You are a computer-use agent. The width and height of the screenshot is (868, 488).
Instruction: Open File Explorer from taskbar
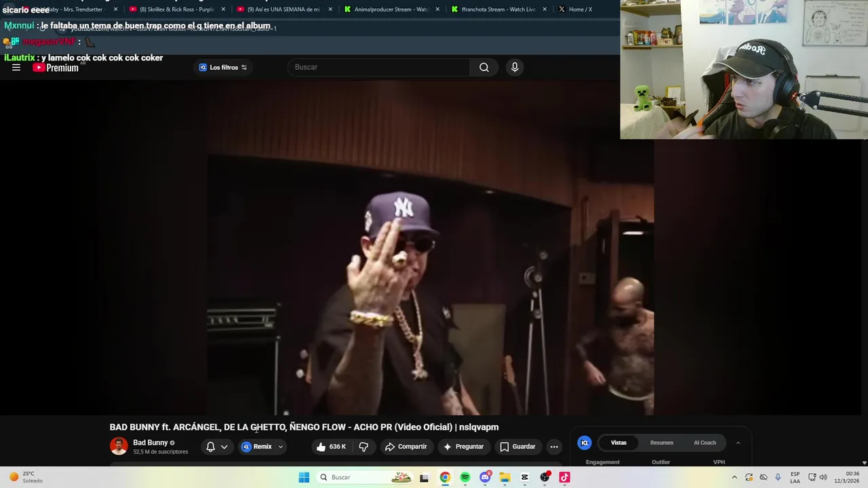click(x=505, y=477)
